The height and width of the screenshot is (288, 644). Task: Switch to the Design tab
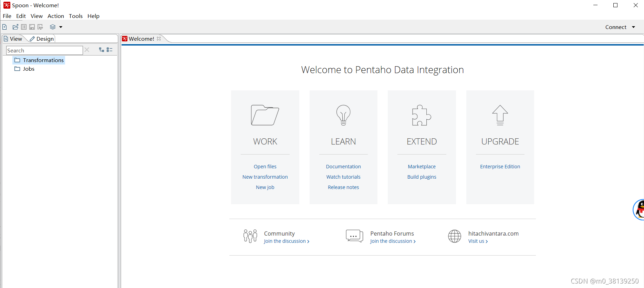coord(42,39)
